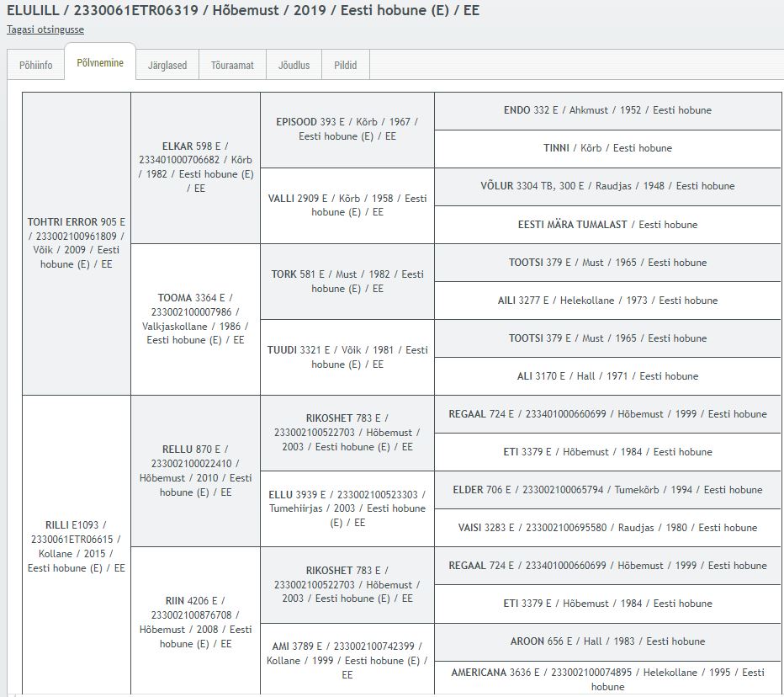
Task: Select the ALI 3170 E row
Action: (607, 376)
